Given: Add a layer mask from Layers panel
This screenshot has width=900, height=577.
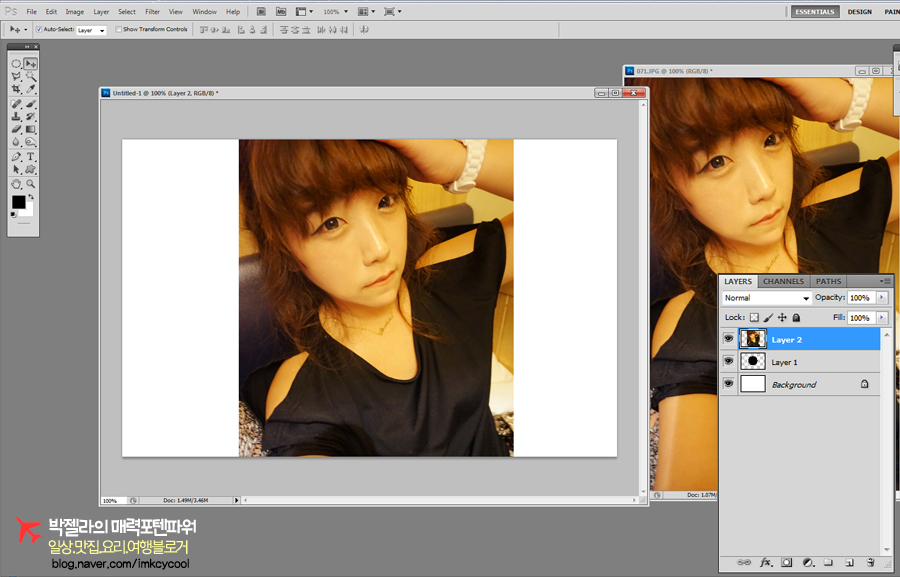Looking at the screenshot, I should (787, 563).
